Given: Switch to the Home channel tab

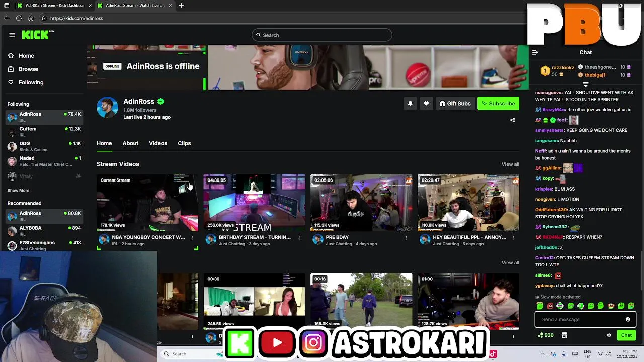Looking at the screenshot, I should coord(104,143).
